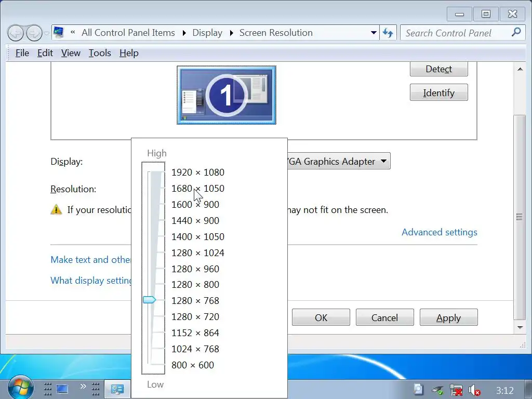The height and width of the screenshot is (399, 532).
Task: Open the Help menu
Action: pyautogui.click(x=129, y=53)
